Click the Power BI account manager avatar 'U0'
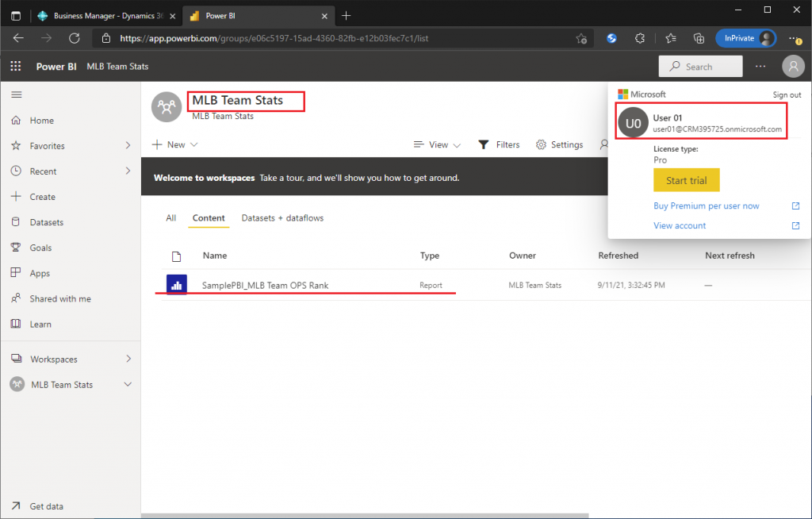This screenshot has height=519, width=812. [x=633, y=123]
